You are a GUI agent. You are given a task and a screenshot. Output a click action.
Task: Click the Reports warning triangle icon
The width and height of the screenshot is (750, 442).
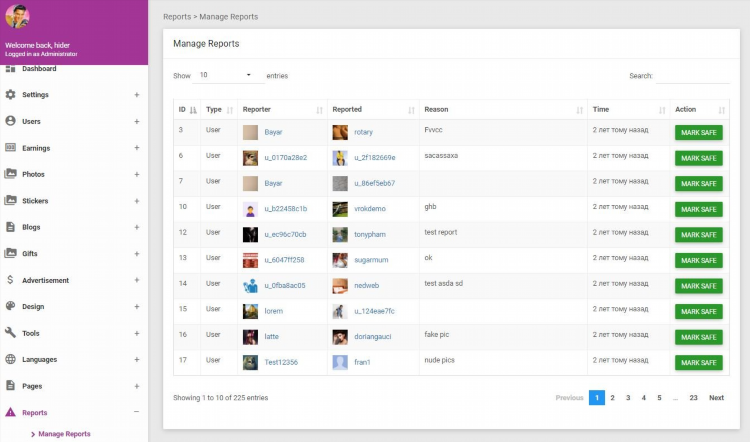(10, 412)
